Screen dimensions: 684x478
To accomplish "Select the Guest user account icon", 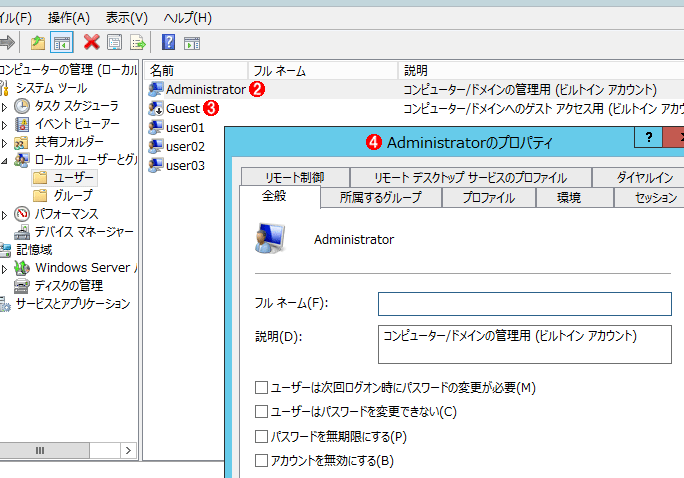I will click(156, 108).
